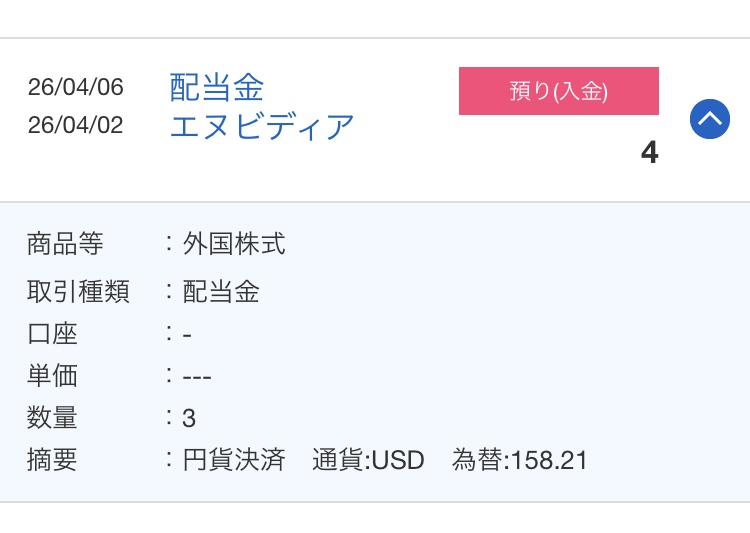Collapse the NVIDIA dividend transaction details
The image size is (750, 533).
(710, 120)
